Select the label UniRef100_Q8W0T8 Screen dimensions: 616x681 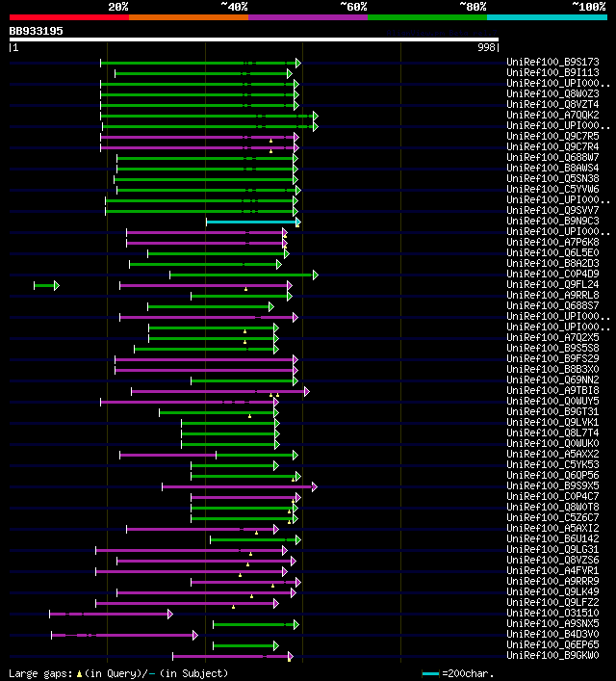pos(552,507)
